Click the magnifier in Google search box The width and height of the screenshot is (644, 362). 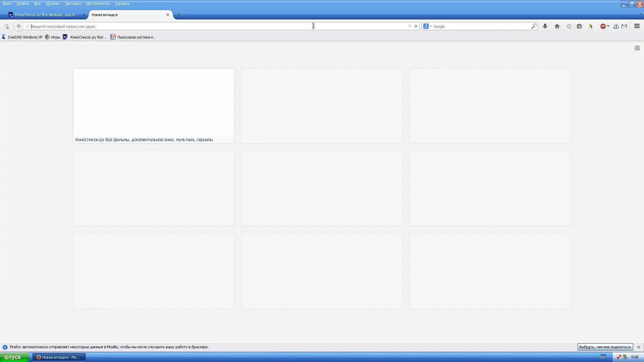pyautogui.click(x=534, y=26)
